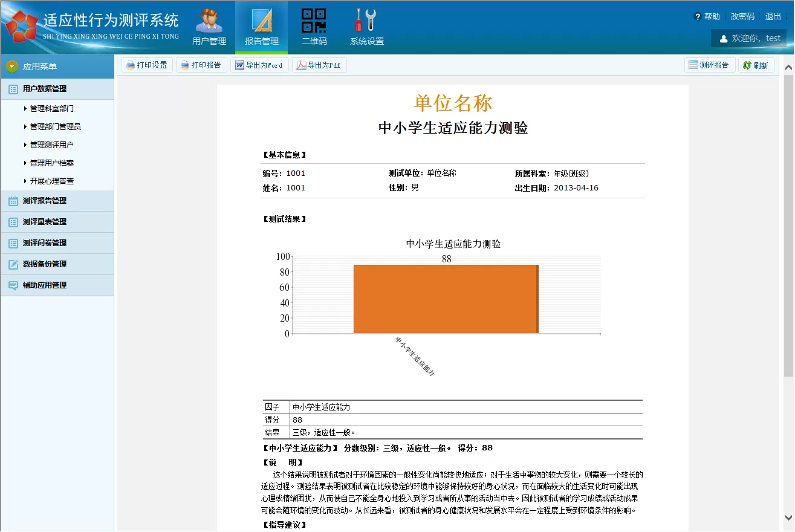795x532 pixels.
Task: Collapse the 用户数据管理 section
Action: point(57,89)
